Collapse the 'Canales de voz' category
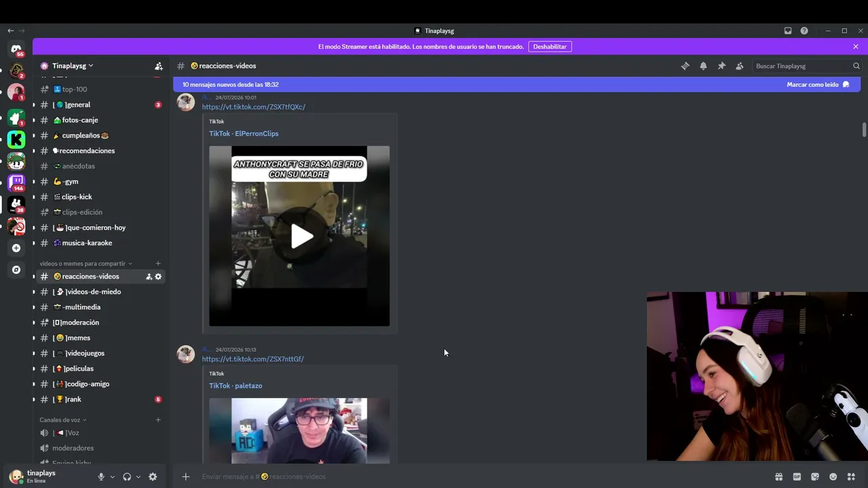 [62, 420]
